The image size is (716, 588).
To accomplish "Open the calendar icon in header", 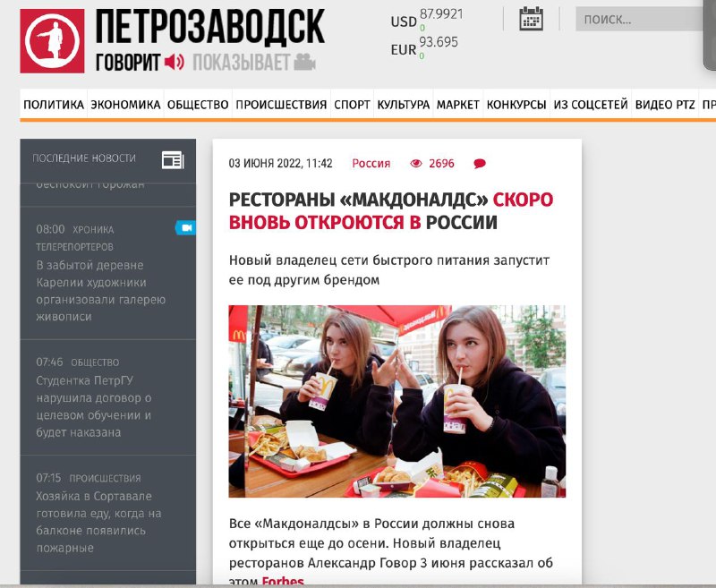I will click(531, 19).
